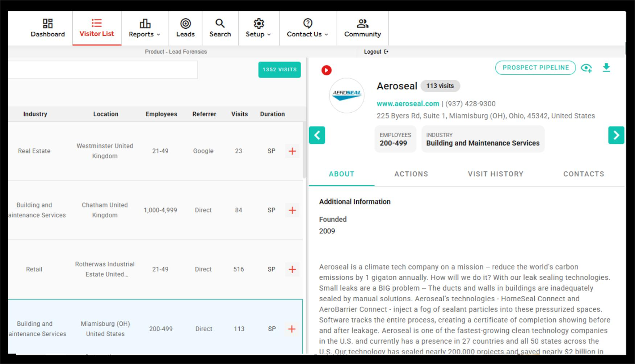Image resolution: width=635 pixels, height=364 pixels.
Task: Click the red play recording icon
Action: coord(326,70)
